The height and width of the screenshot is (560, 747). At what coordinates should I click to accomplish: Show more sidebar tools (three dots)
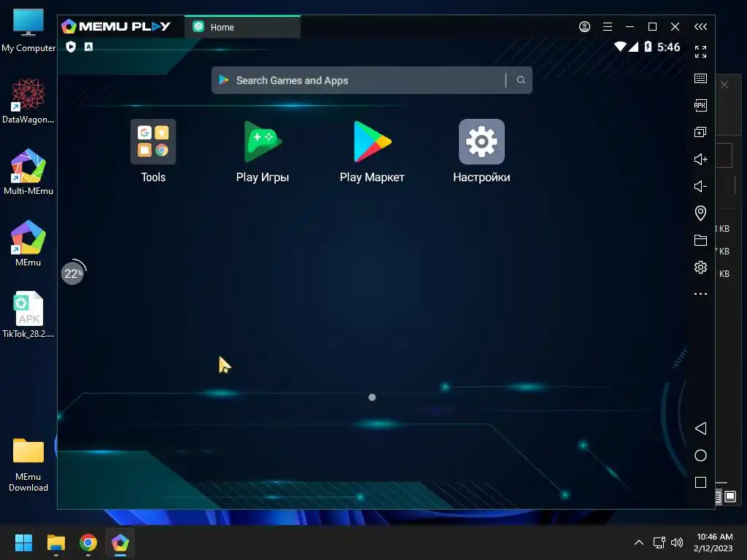700,294
